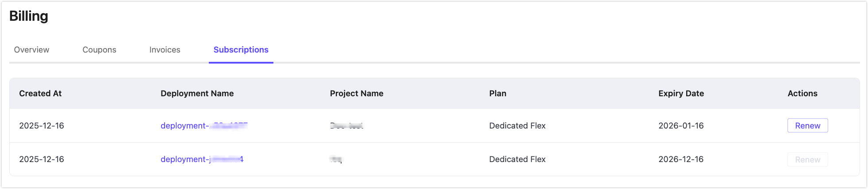Click the Project Name column header
The height and width of the screenshot is (189, 868).
357,94
